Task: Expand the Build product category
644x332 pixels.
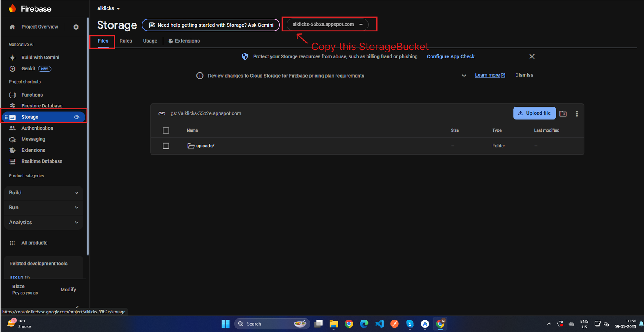Action: tap(43, 193)
